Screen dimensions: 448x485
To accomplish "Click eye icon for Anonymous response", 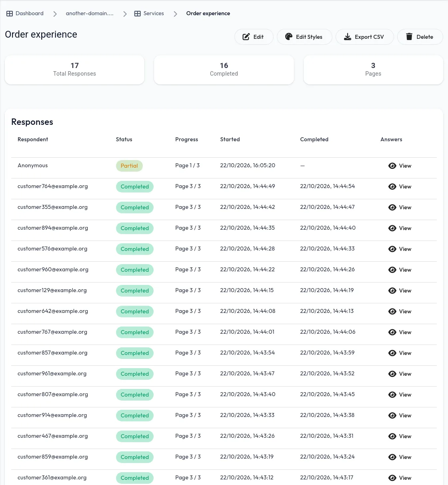I will (x=392, y=166).
